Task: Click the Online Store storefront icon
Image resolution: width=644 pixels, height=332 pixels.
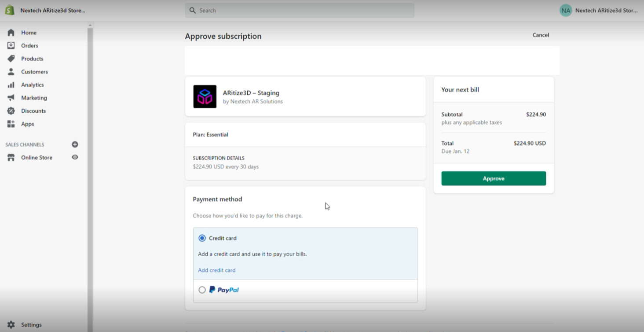Action: pyautogui.click(x=11, y=157)
